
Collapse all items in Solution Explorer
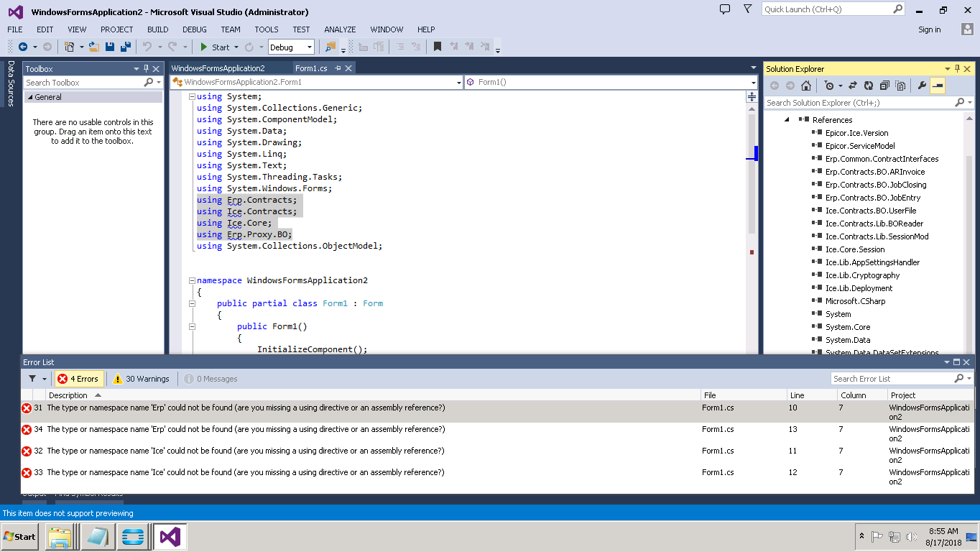pyautogui.click(x=884, y=86)
